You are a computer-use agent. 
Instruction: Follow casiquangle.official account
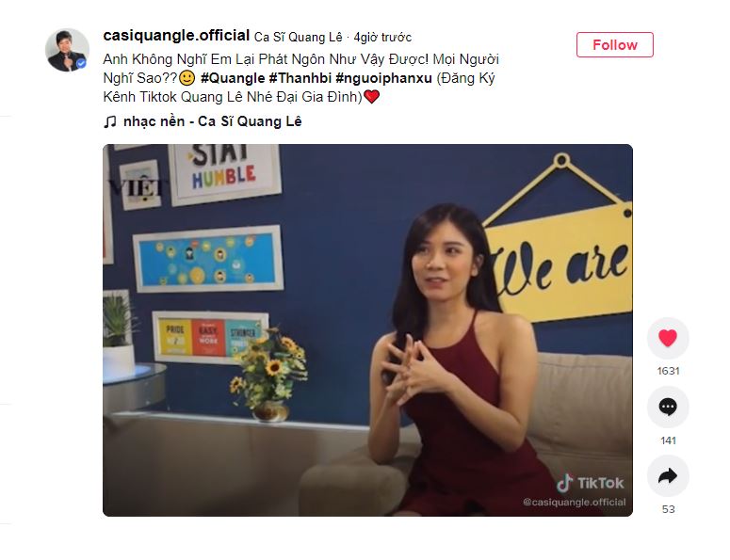tap(614, 44)
